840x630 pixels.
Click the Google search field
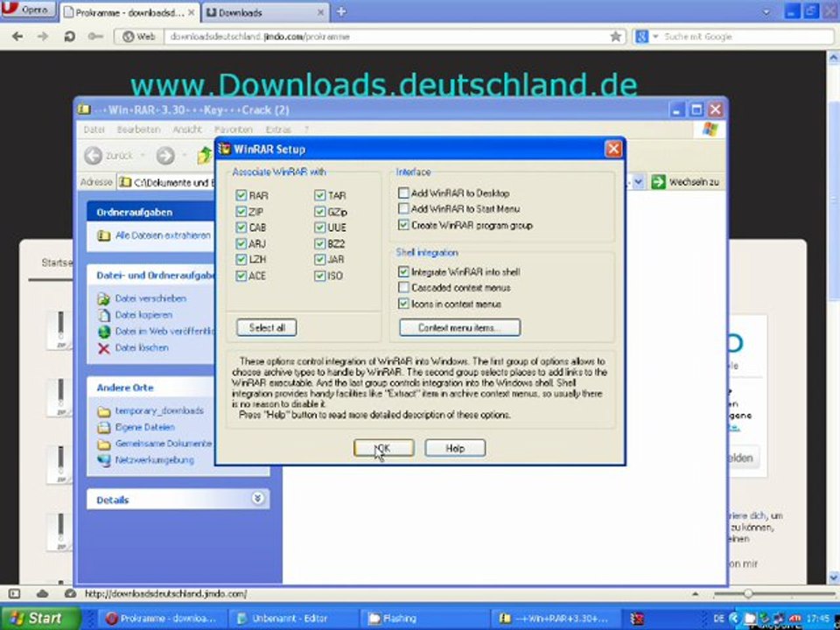coord(747,37)
